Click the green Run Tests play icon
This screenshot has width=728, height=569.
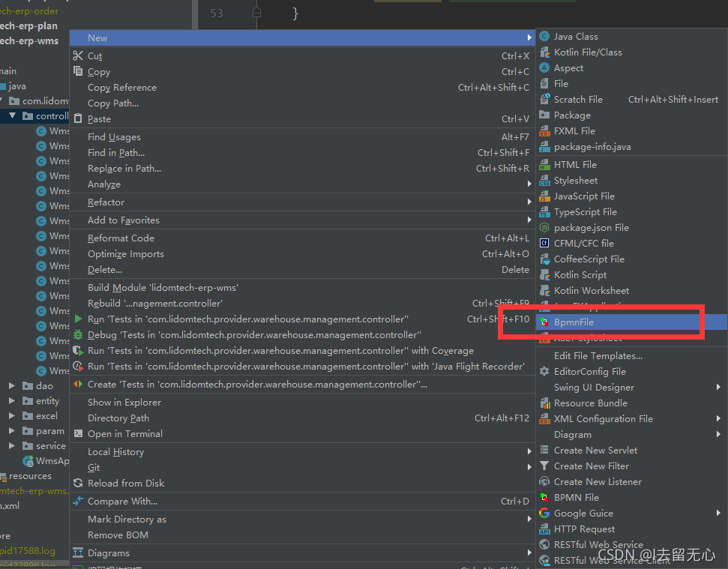pos(78,319)
